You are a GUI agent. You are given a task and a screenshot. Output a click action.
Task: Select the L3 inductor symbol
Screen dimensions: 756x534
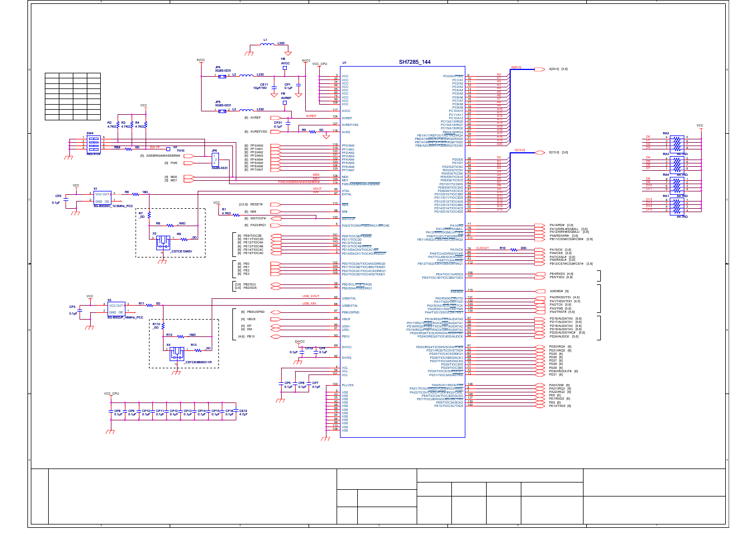[x=246, y=110]
